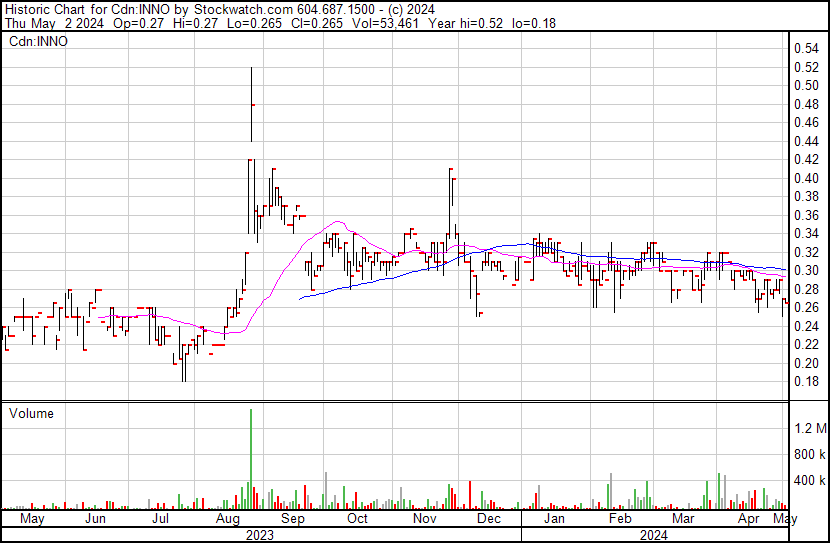Click the 0.28 price axis label
Screen dimensions: 830x543
pos(806,289)
